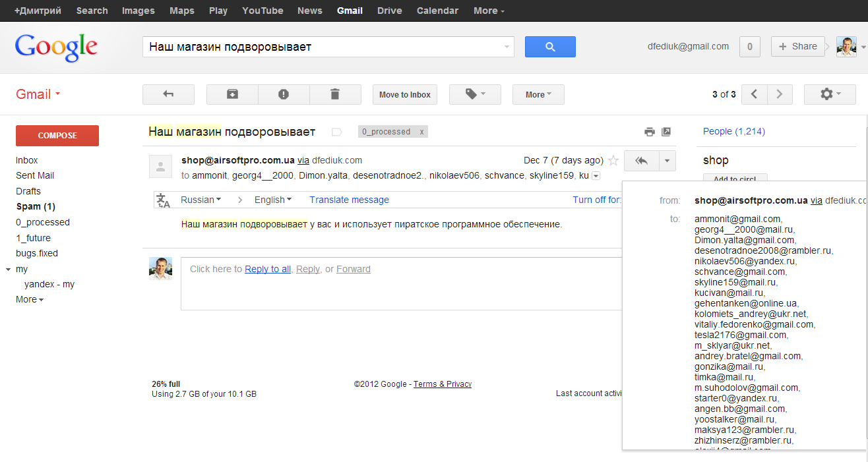The image size is (868, 462).
Task: Open the 0_processed label
Action: [43, 222]
